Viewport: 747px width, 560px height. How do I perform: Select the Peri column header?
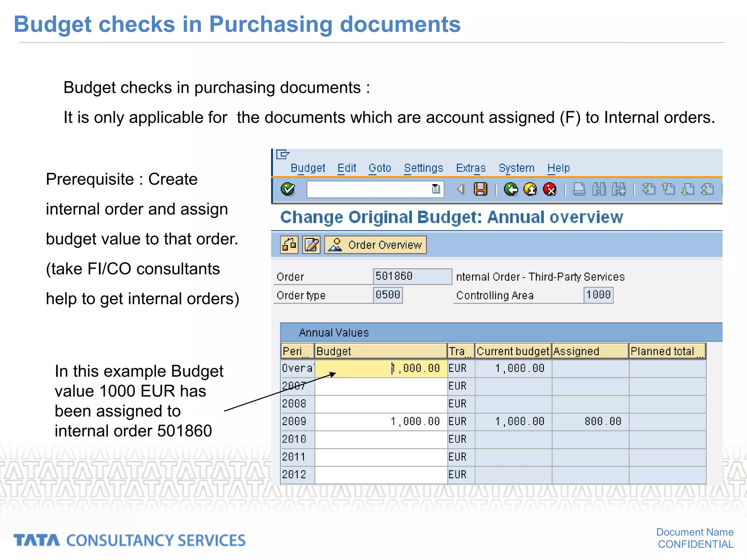coord(297,351)
